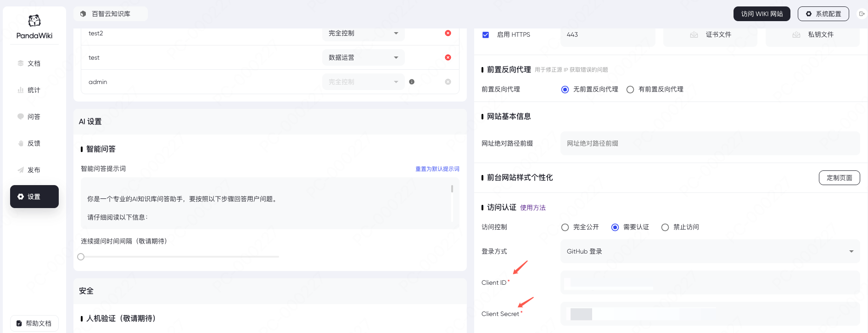The width and height of the screenshot is (868, 333).
Task: Open test permission dropdown 数据运营
Action: [364, 57]
